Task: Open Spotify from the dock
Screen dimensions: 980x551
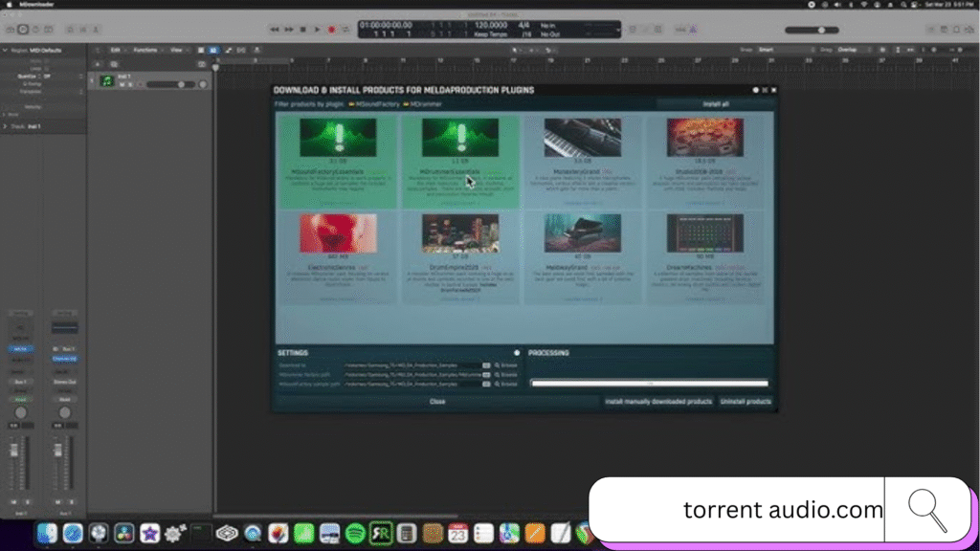Action: (355, 533)
